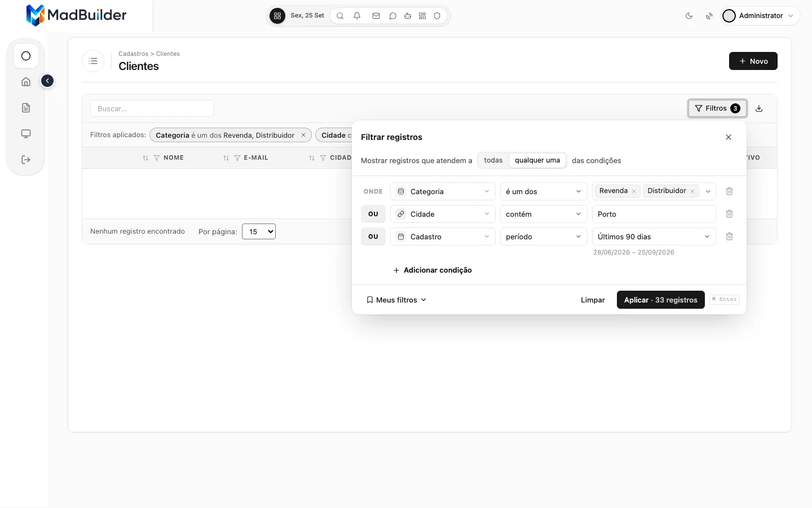The image size is (812, 508).
Task: Click the search magnifier icon in top bar
Action: tap(340, 16)
